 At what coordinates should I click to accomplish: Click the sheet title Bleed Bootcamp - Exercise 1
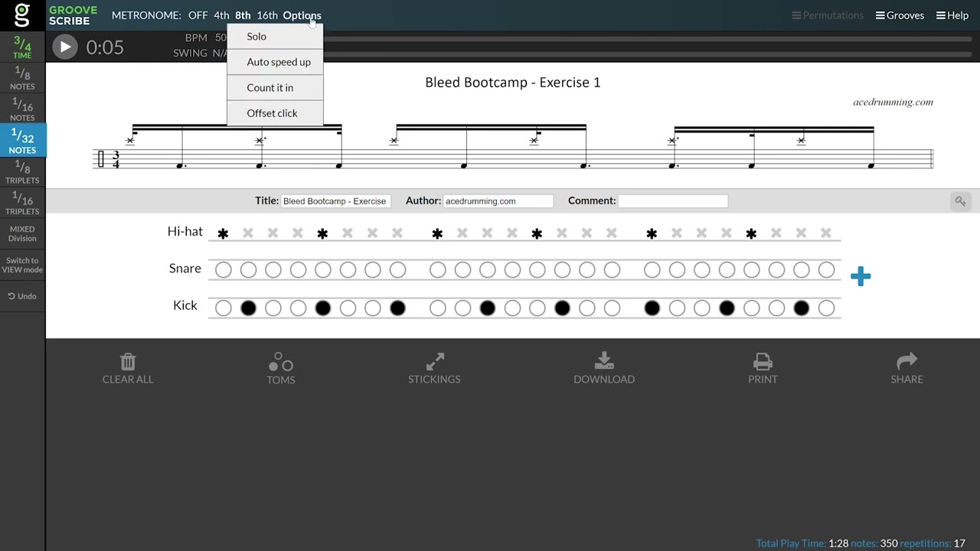click(512, 82)
